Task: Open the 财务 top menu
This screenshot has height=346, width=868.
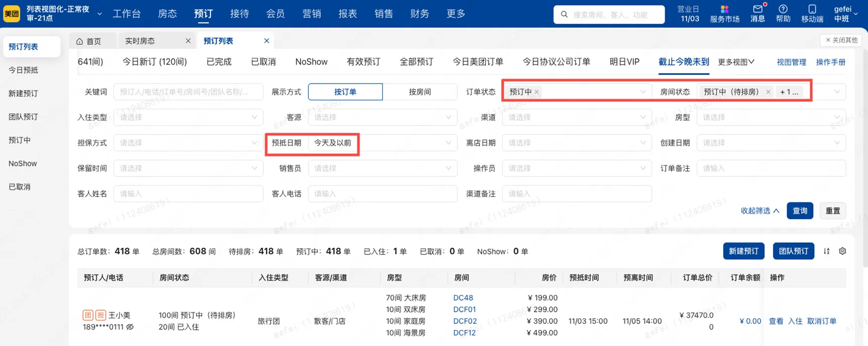Action: click(x=420, y=14)
